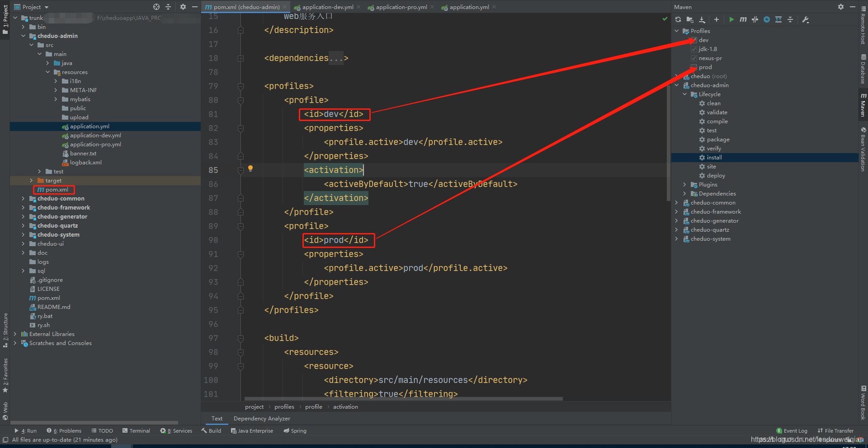Toggle Maven offline mode icon
This screenshot has height=448, width=868.
tap(755, 19)
